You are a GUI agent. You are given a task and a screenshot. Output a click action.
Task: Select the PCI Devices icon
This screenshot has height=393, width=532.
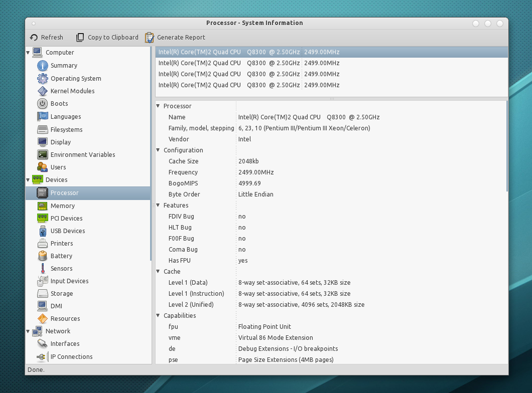[x=43, y=218]
